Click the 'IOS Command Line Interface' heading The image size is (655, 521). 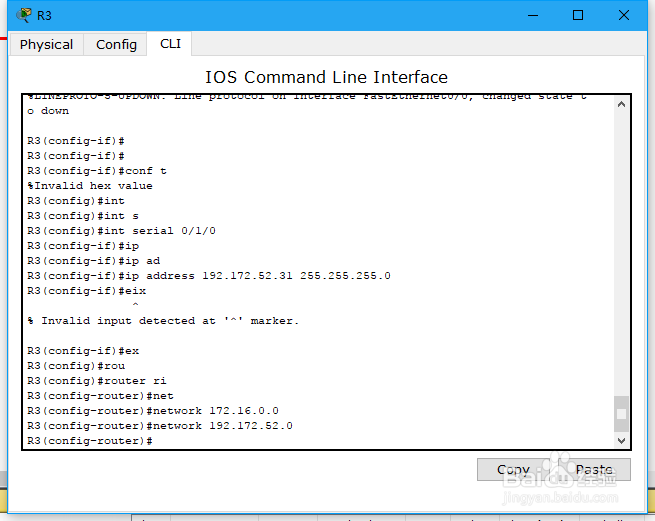pos(326,77)
